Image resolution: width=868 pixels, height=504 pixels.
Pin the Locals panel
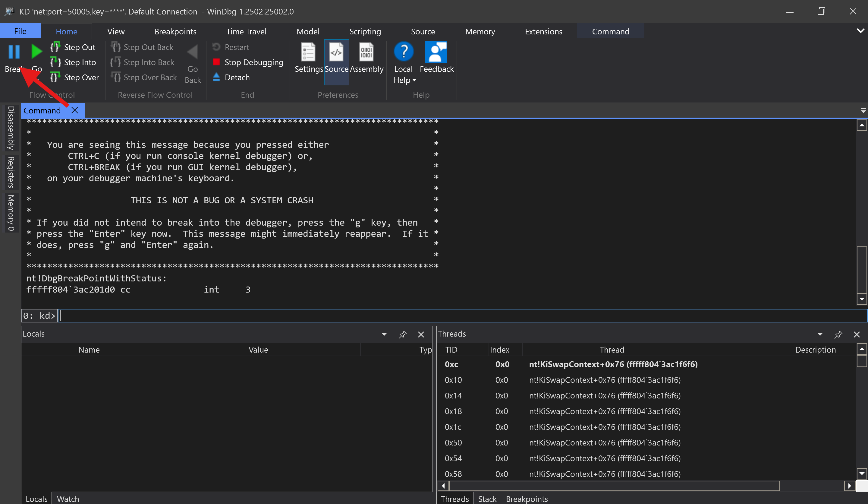pos(402,334)
